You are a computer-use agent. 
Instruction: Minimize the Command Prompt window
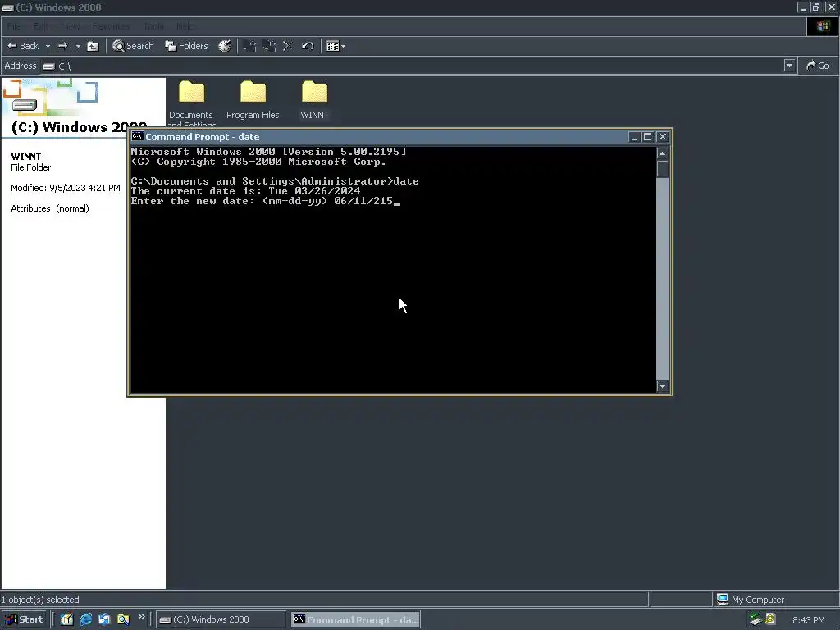[x=634, y=137]
